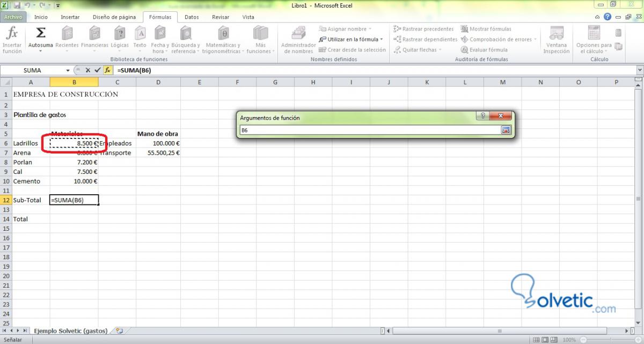Open Fecha y hora functions icon
The image size is (644, 344).
160,33
